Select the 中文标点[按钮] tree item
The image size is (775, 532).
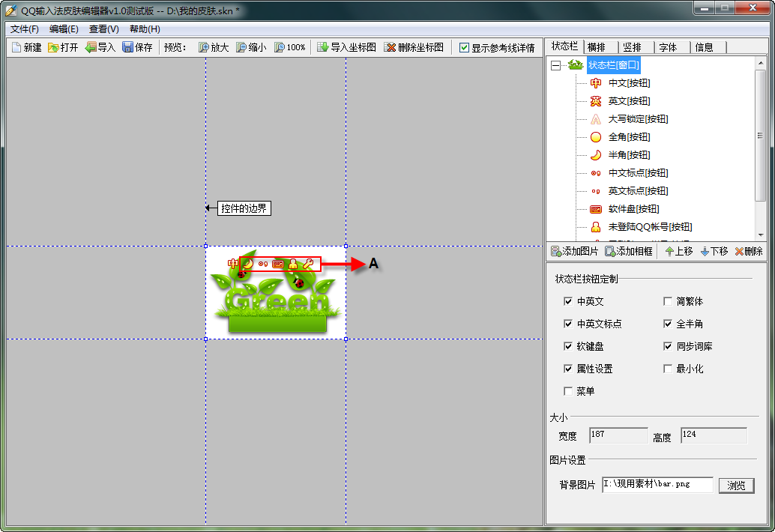point(638,173)
